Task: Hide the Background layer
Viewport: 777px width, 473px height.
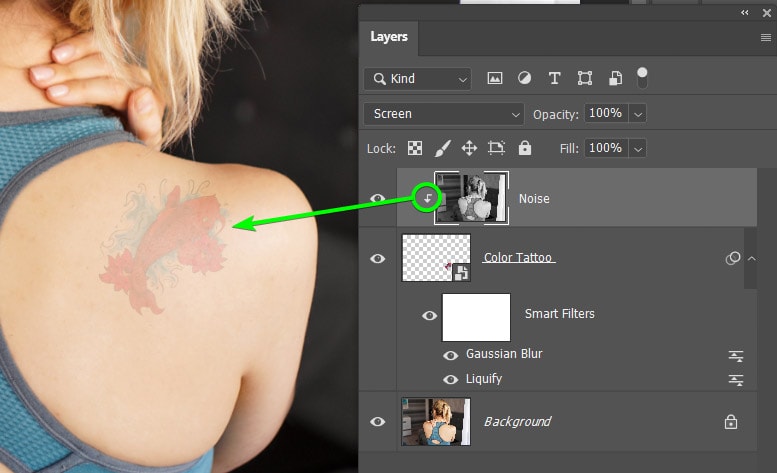Action: 378,422
